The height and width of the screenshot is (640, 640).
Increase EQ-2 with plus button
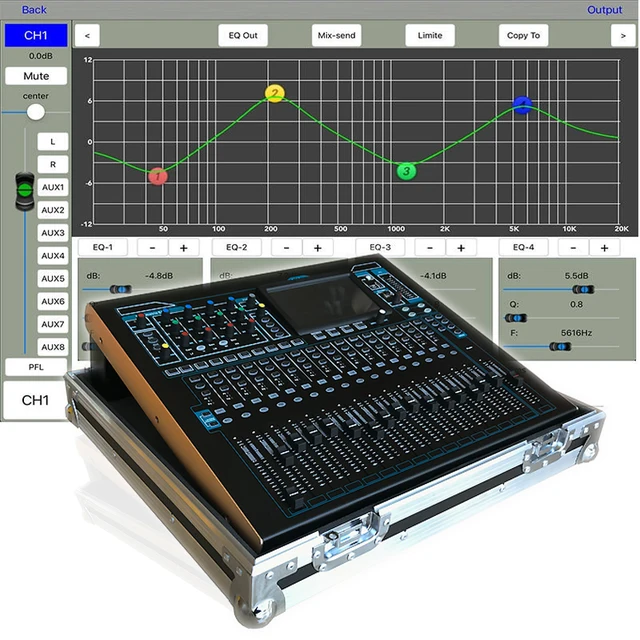coord(318,248)
